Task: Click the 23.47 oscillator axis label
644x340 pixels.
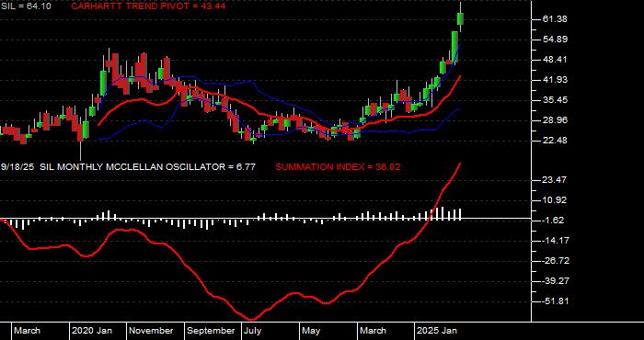Action: click(x=555, y=179)
